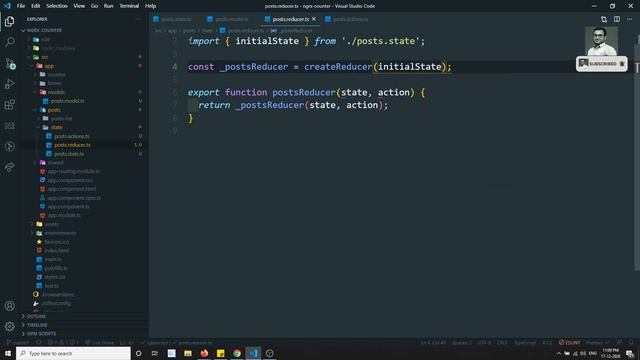Open the File menu
The image size is (640, 360).
pyautogui.click(x=21, y=6)
